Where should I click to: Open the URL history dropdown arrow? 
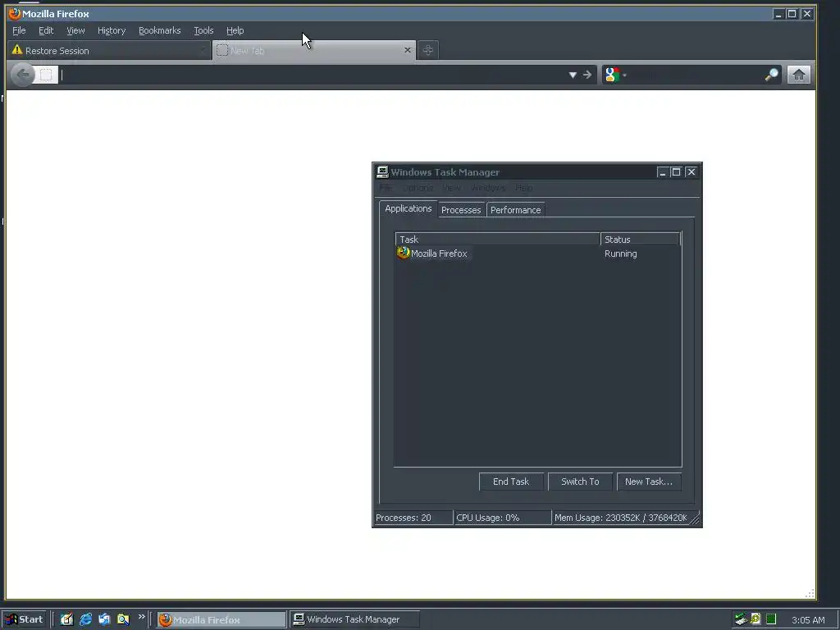[573, 75]
